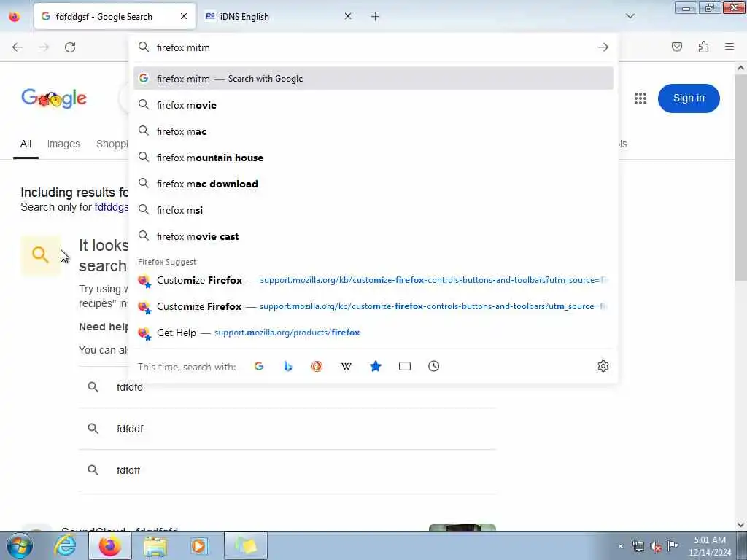This screenshot has width=747, height=560.
Task: Open the Extensions puzzle icon
Action: click(703, 47)
